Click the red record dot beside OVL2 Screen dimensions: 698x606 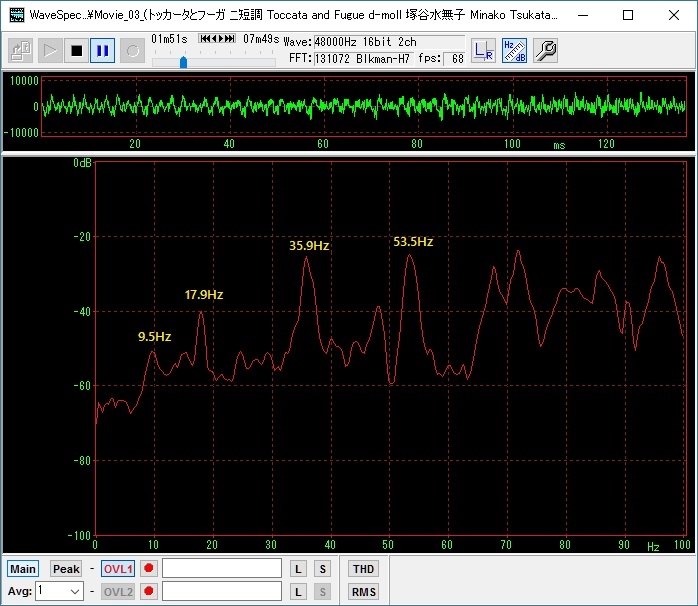pyautogui.click(x=149, y=591)
